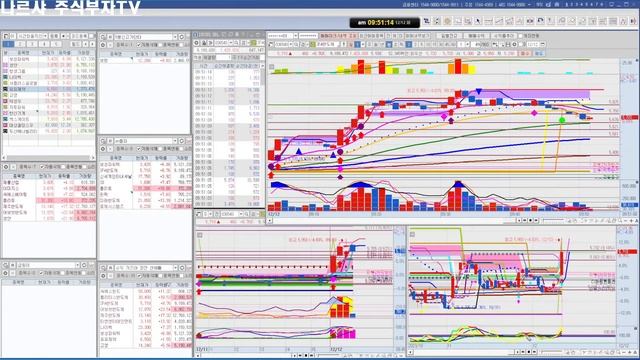Click the first icon of the ranking list panel
The width and height of the screenshot is (640, 360).
tap(6, 36)
